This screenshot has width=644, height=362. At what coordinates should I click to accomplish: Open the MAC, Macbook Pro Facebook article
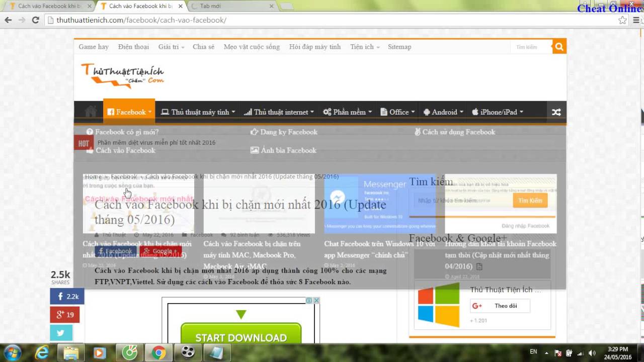[252, 255]
